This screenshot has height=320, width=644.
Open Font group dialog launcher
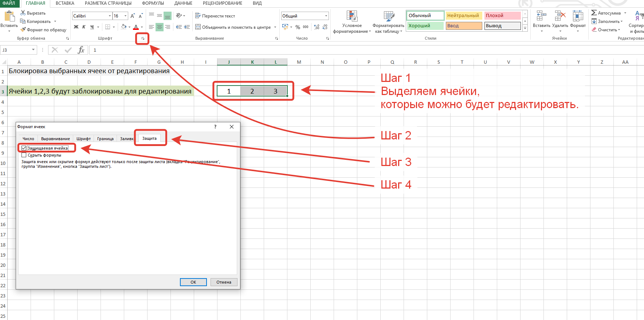point(143,38)
